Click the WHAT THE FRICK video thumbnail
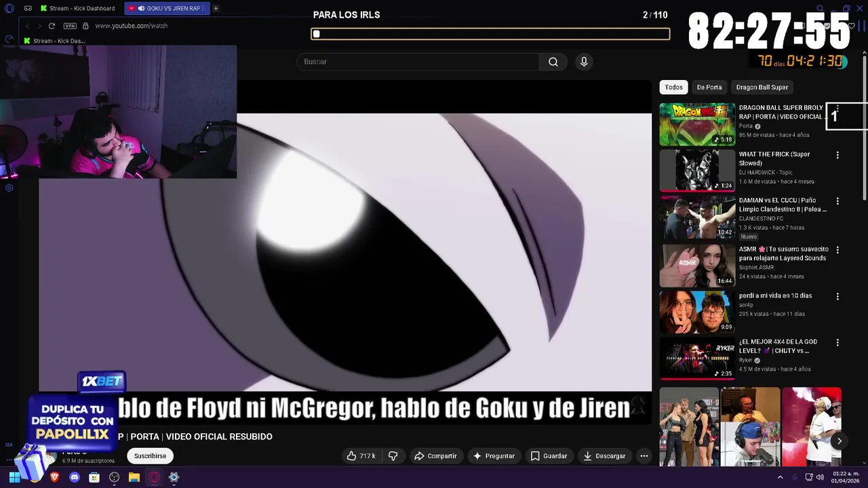 (697, 170)
